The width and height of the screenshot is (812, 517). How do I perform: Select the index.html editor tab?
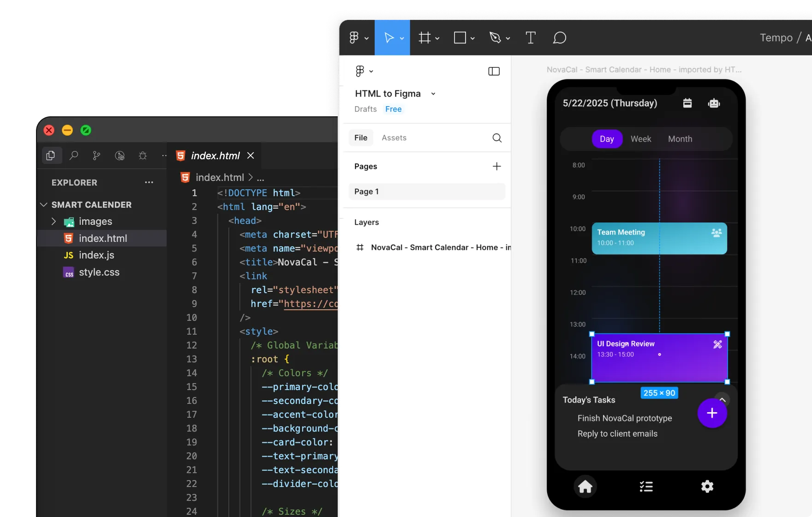[x=215, y=156]
